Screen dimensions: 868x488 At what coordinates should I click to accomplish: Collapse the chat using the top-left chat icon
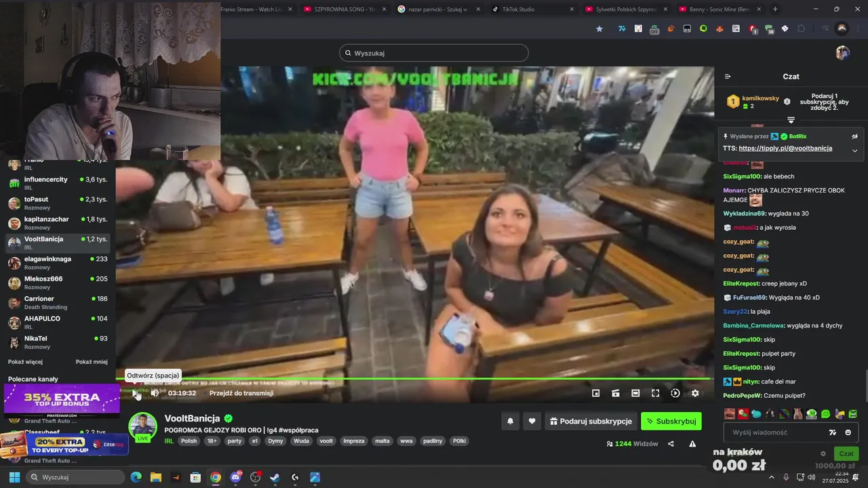pos(728,77)
